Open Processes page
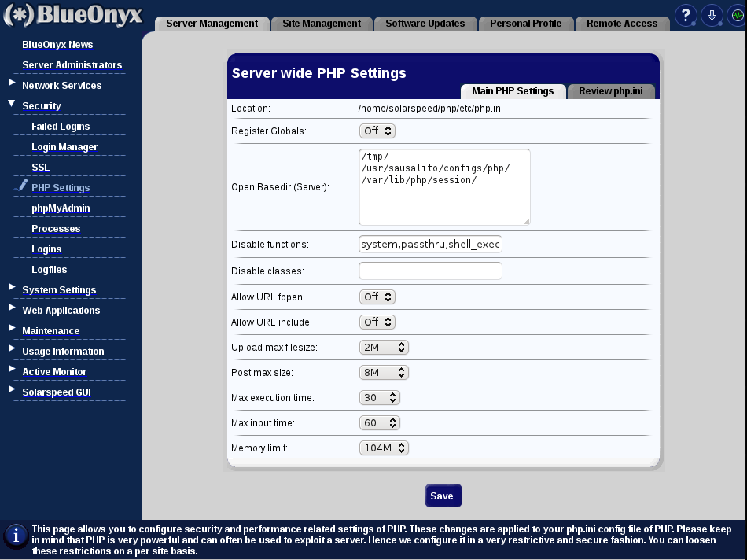This screenshot has width=747, height=560. (x=56, y=229)
